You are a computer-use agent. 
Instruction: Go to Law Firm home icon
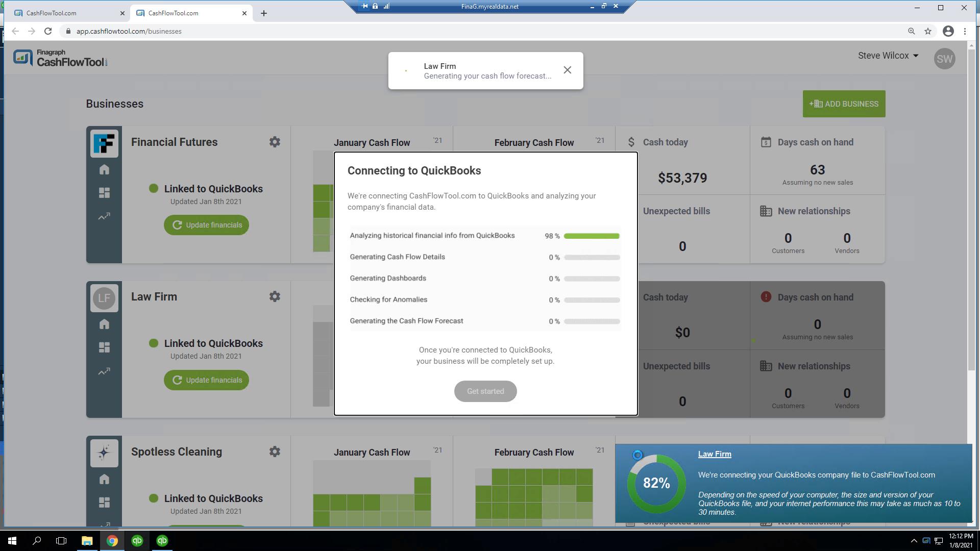[104, 324]
